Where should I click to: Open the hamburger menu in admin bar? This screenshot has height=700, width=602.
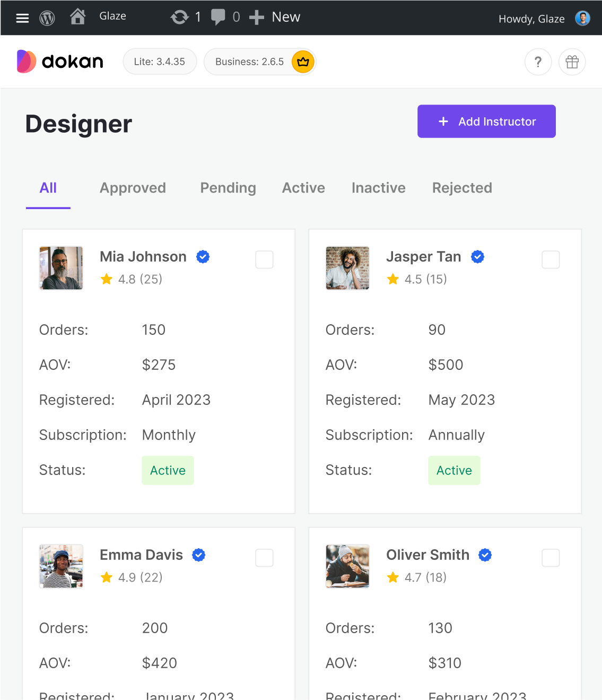coord(22,18)
